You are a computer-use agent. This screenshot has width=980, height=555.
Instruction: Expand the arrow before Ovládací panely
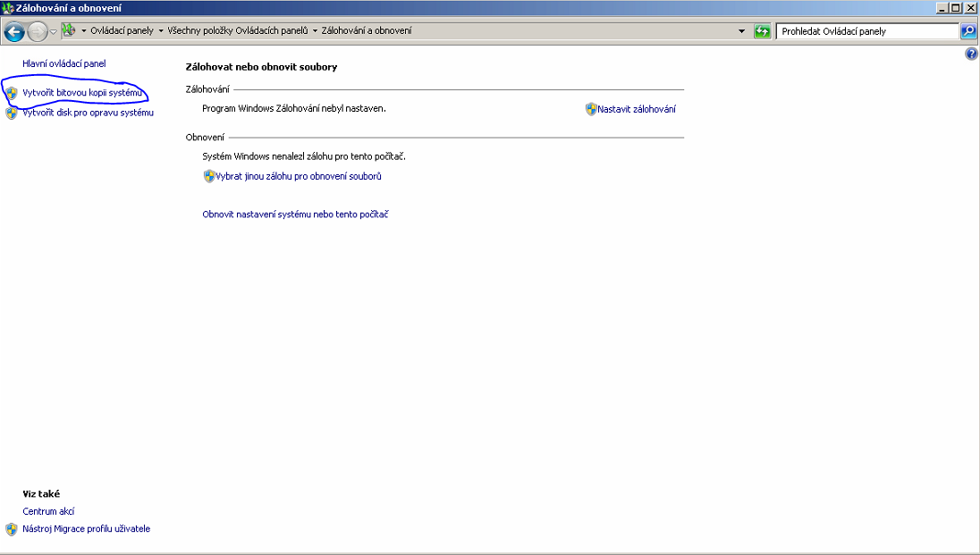point(84,30)
